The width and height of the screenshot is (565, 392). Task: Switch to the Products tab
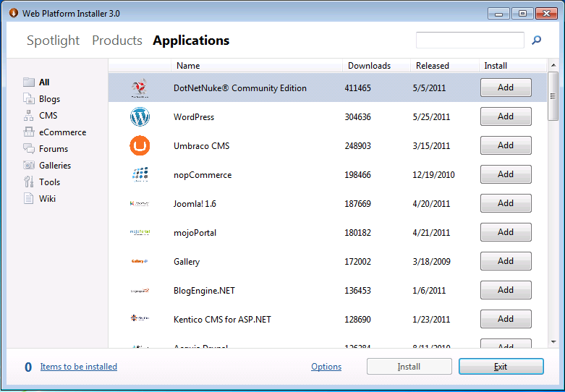tap(117, 41)
